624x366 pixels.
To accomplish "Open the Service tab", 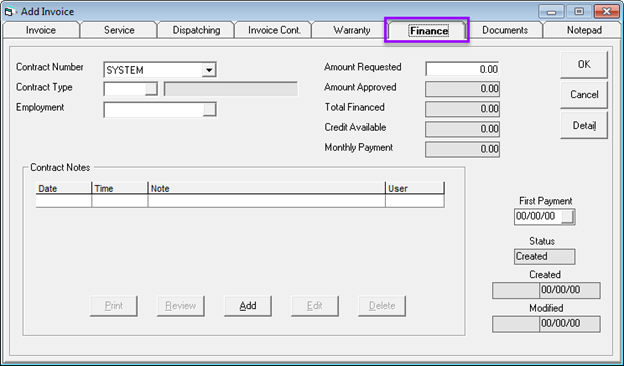I will 119,30.
